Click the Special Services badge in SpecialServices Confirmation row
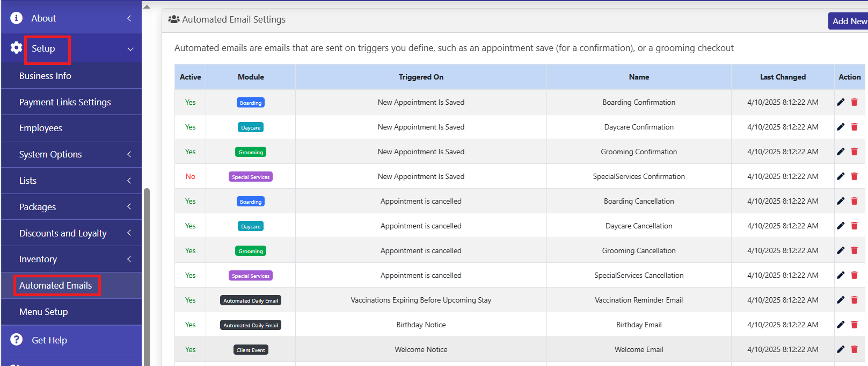The width and height of the screenshot is (868, 366). 251,177
